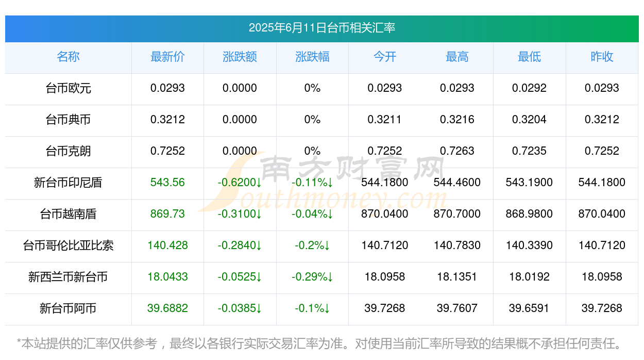
Task: Click the high value 140.7830
Action: [457, 246]
